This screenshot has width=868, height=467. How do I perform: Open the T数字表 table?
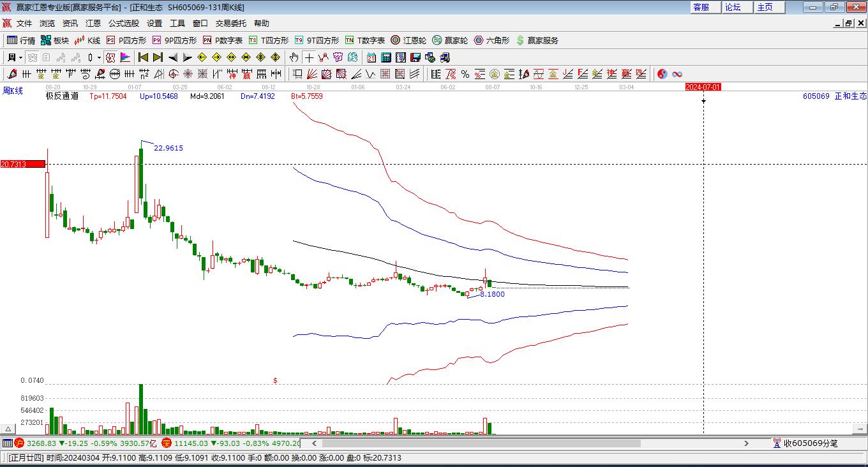[365, 40]
